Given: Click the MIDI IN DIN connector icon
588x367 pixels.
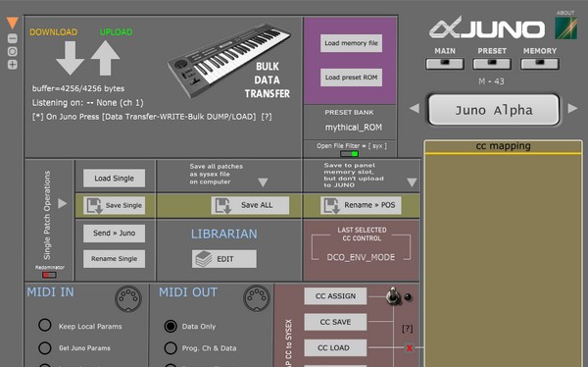Looking at the screenshot, I should [128, 299].
